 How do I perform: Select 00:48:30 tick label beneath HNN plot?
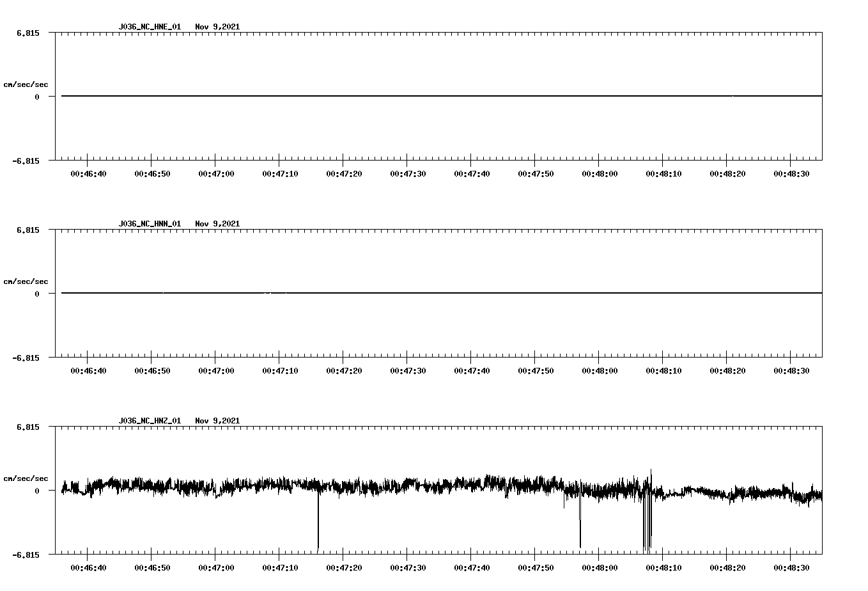coord(791,370)
